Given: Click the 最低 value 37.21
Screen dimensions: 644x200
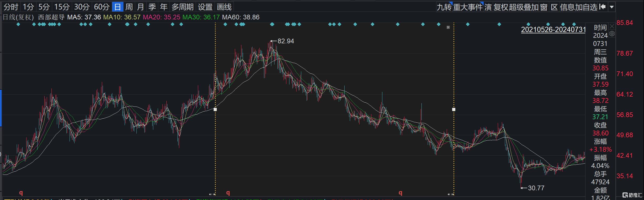Looking at the screenshot, I should 600,117.
